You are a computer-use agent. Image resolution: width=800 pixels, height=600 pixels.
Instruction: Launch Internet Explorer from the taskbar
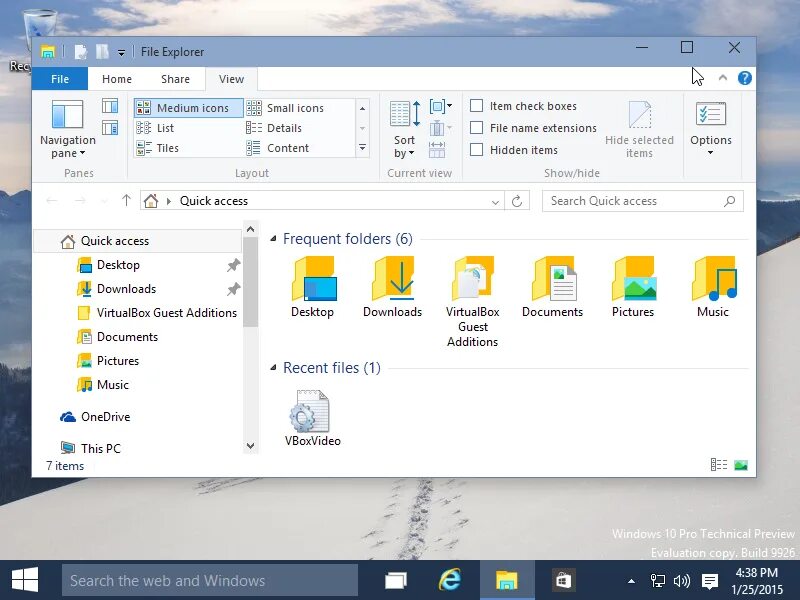point(449,580)
